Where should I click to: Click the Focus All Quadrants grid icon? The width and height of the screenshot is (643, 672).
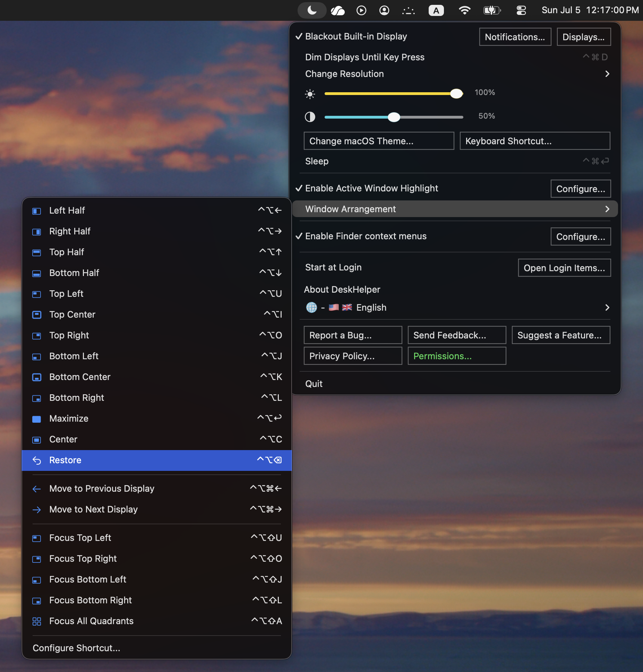pyautogui.click(x=36, y=621)
